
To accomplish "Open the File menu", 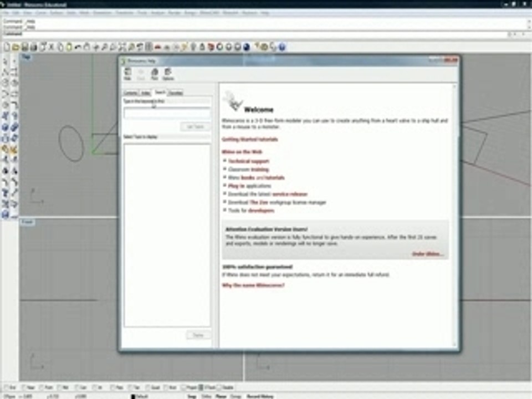I will 6,13.
